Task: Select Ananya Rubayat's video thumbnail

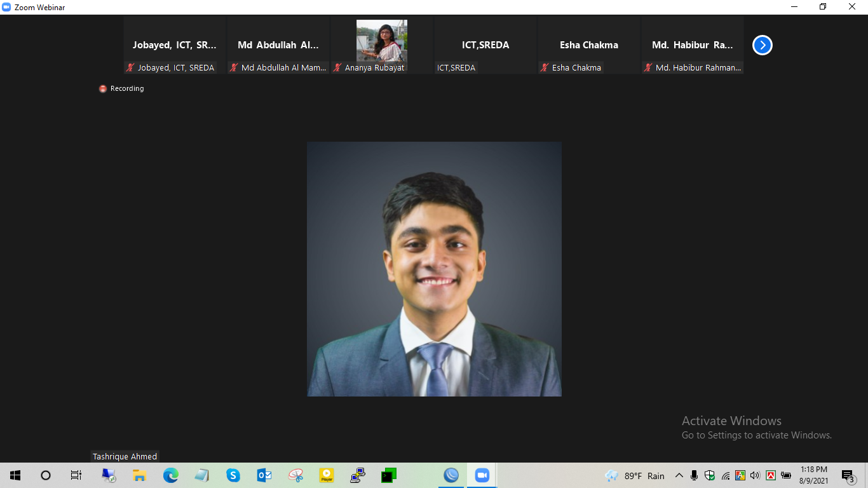Action: tap(381, 41)
